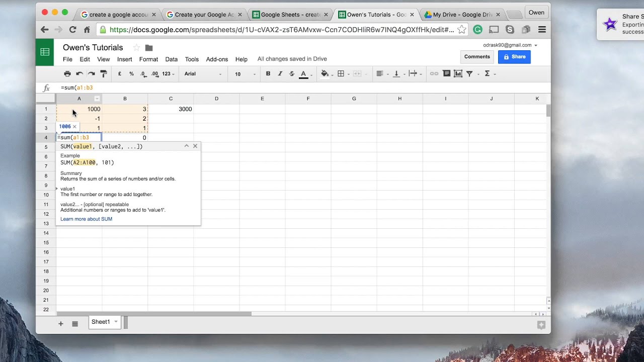Click the Insert chart icon
Screen dimensions: 644x362
[458, 74]
